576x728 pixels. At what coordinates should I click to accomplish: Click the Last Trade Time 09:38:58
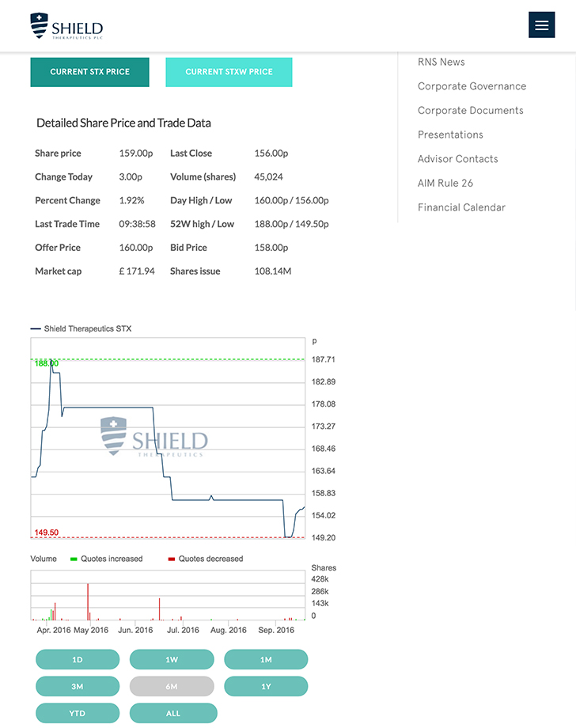[137, 224]
